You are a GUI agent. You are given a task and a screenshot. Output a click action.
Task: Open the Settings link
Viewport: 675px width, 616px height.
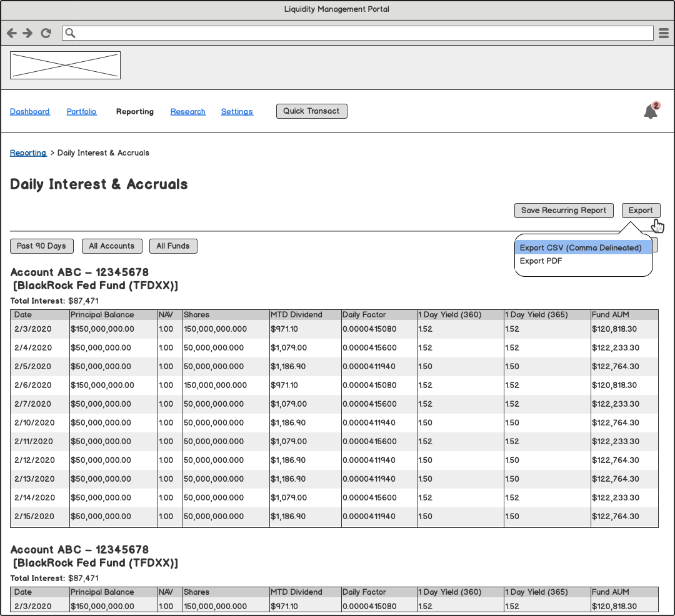coord(237,111)
